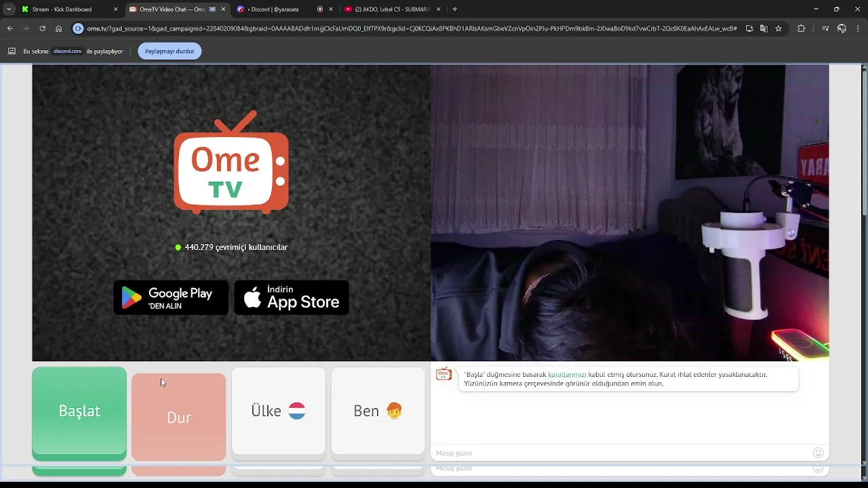
Task: Open the translate page icon
Action: pyautogui.click(x=764, y=28)
